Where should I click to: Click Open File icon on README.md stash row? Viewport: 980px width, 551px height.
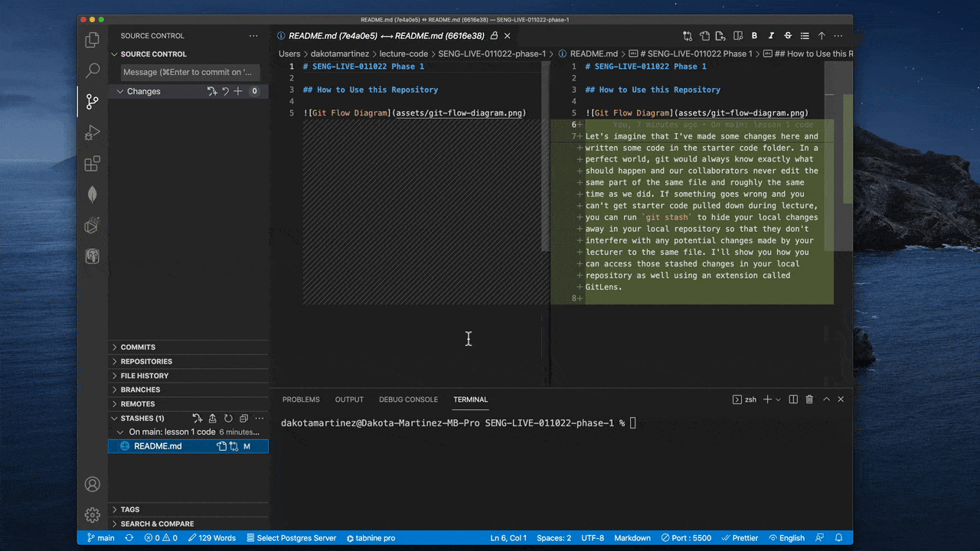(x=221, y=446)
